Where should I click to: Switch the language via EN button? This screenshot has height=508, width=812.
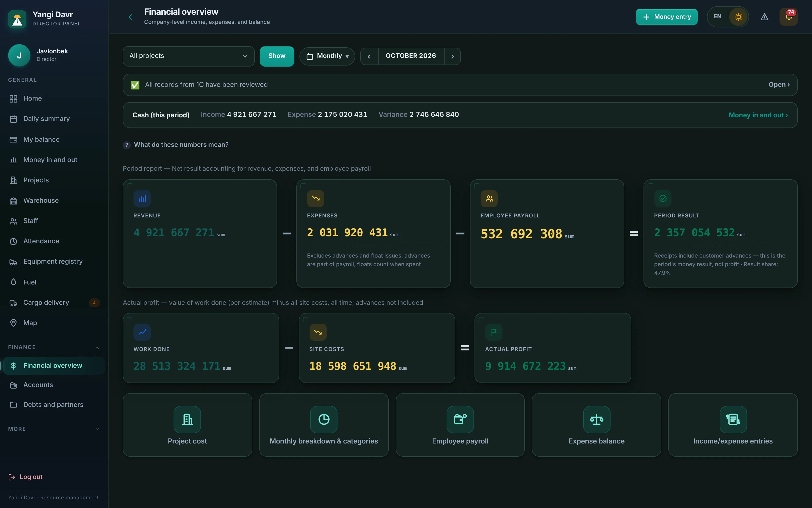click(717, 17)
